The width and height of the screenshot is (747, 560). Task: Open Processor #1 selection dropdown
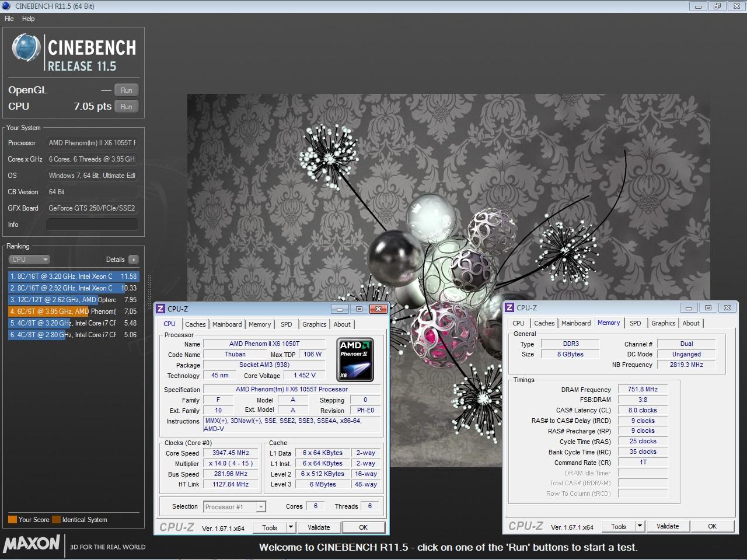coord(235,507)
